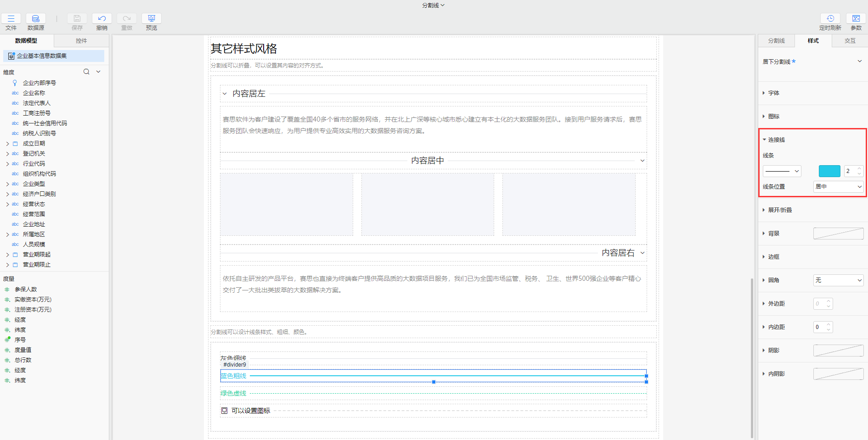The image size is (868, 440).
Task: Expand the 成立日期 dimension tree node
Action: tap(7, 143)
